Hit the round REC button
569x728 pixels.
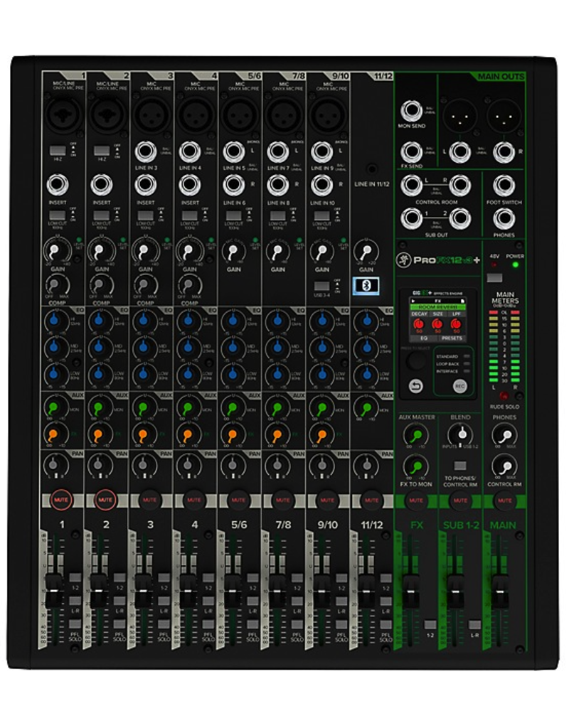tap(460, 386)
